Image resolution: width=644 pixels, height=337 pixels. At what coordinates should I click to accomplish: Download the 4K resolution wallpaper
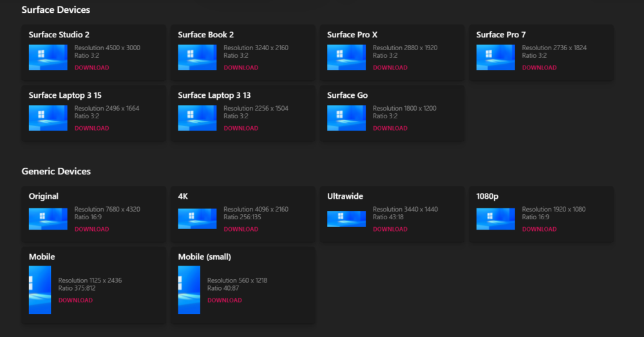(241, 229)
